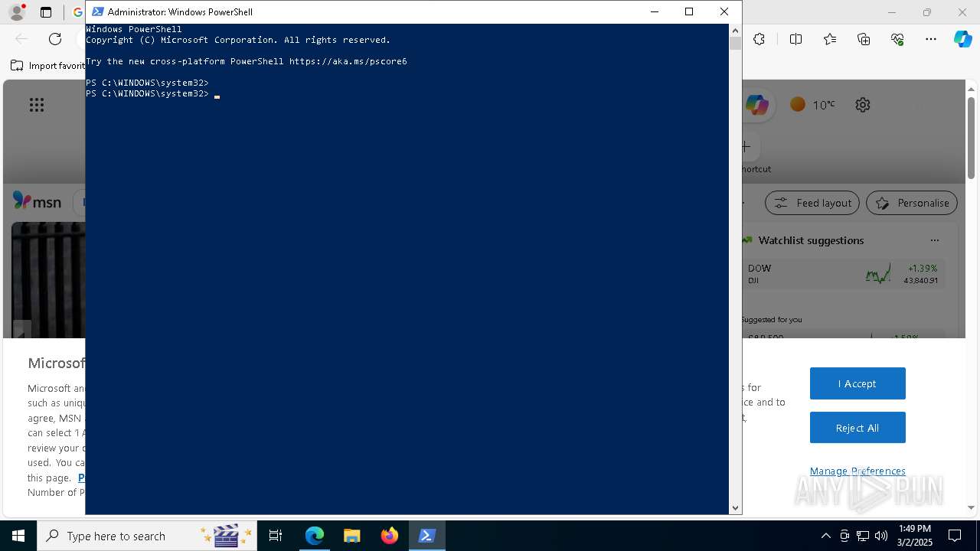The image size is (980, 551).
Task: Open notification center icon
Action: [955, 536]
